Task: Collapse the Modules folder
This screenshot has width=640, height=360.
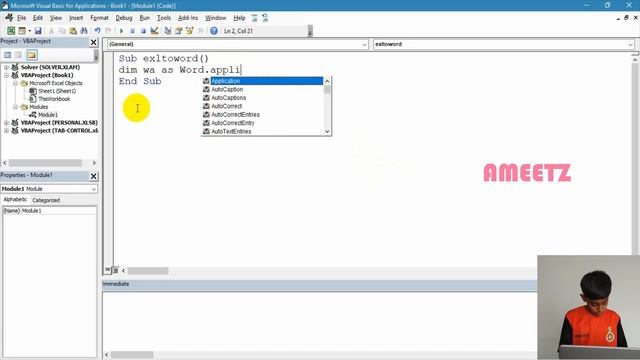Action: pos(15,107)
